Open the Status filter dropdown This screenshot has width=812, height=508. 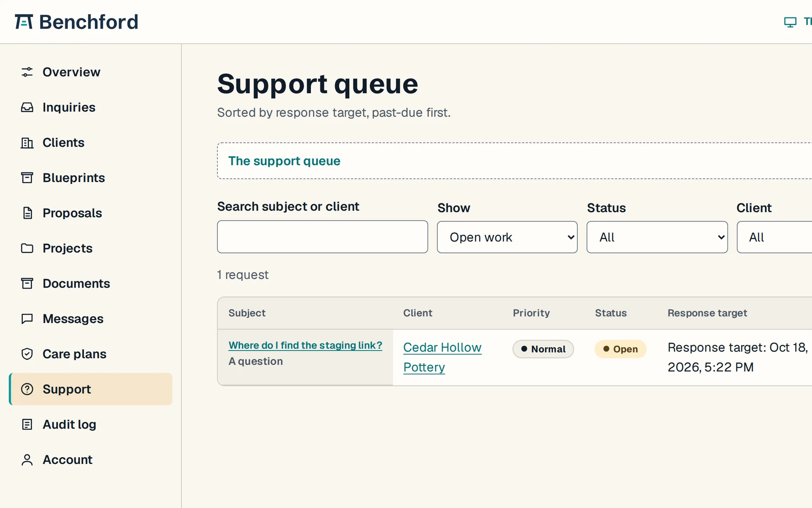(x=657, y=237)
